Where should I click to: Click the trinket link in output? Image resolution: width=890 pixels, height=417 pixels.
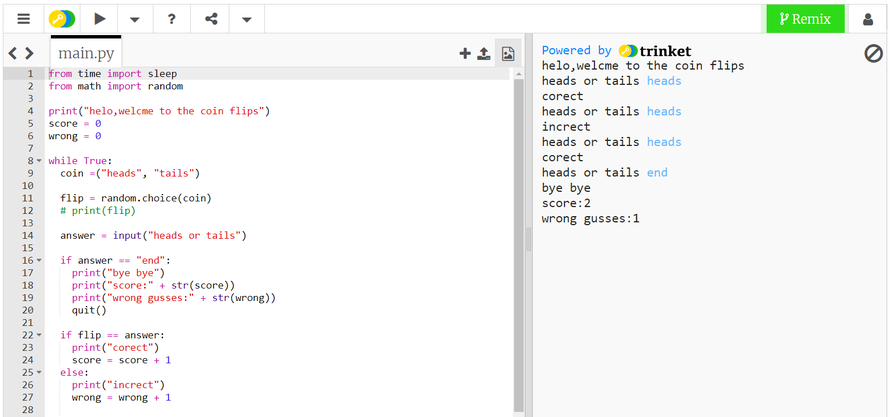click(656, 51)
